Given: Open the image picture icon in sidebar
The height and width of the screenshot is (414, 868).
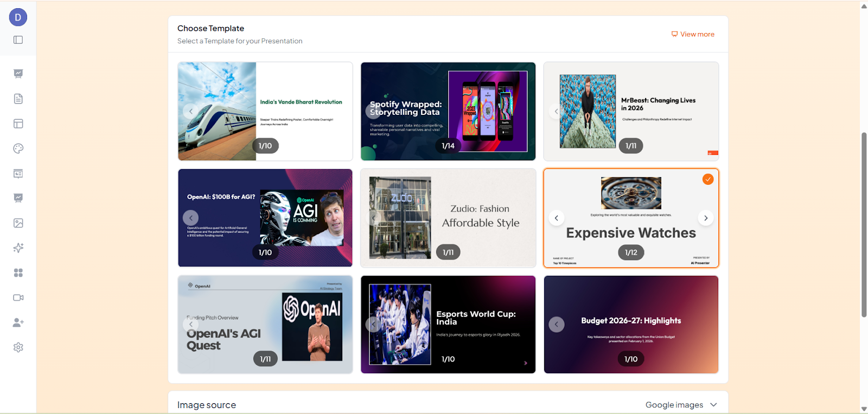Looking at the screenshot, I should coord(18,223).
